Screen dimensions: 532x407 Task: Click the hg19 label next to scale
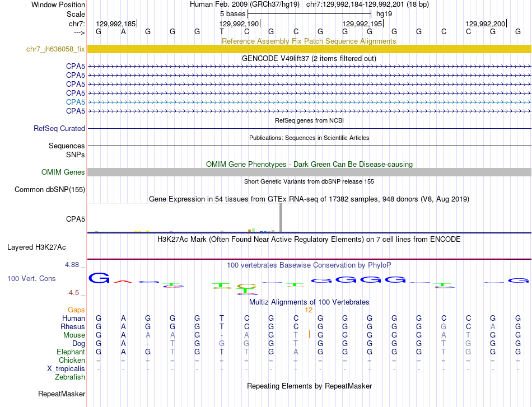pyautogui.click(x=384, y=14)
